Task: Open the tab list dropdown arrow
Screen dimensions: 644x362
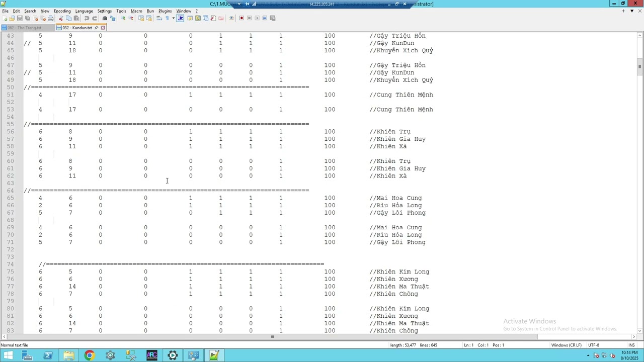Action: 632,11
